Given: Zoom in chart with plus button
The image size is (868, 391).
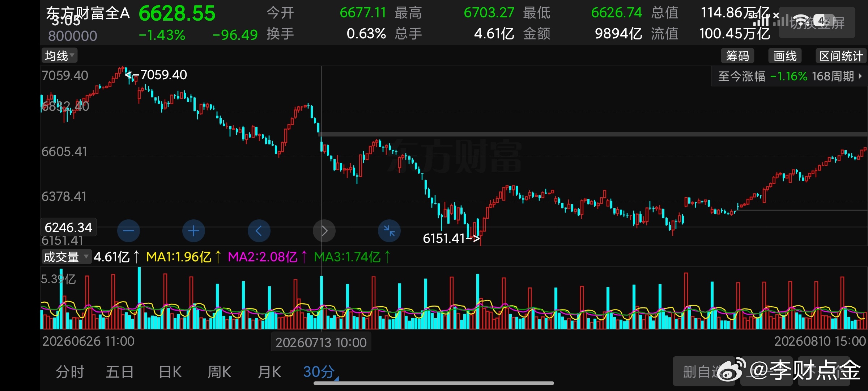Looking at the screenshot, I should (x=193, y=231).
